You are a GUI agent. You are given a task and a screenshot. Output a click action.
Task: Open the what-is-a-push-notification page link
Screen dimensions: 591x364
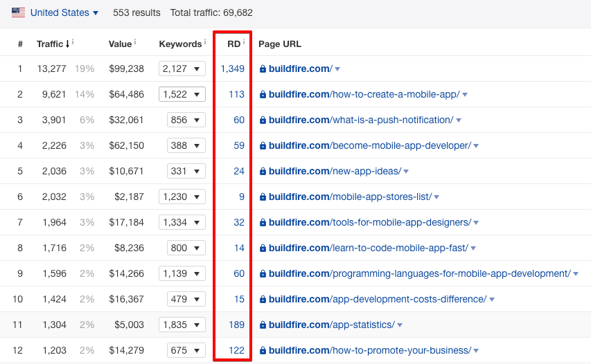tap(361, 120)
